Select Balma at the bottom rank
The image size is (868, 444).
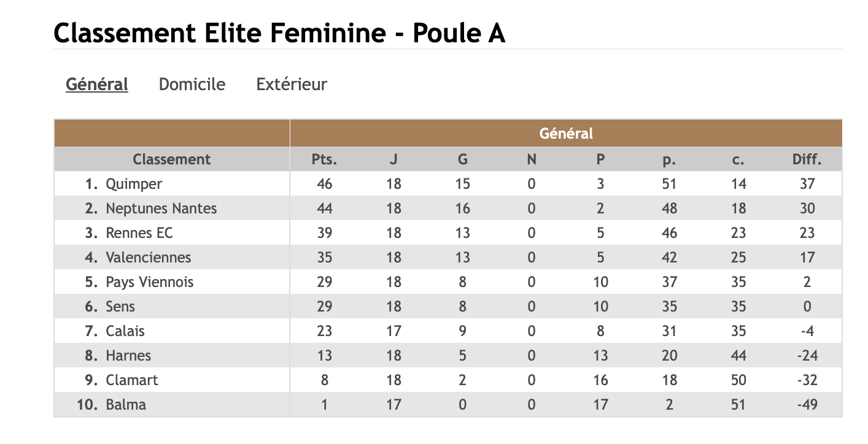tap(126, 405)
